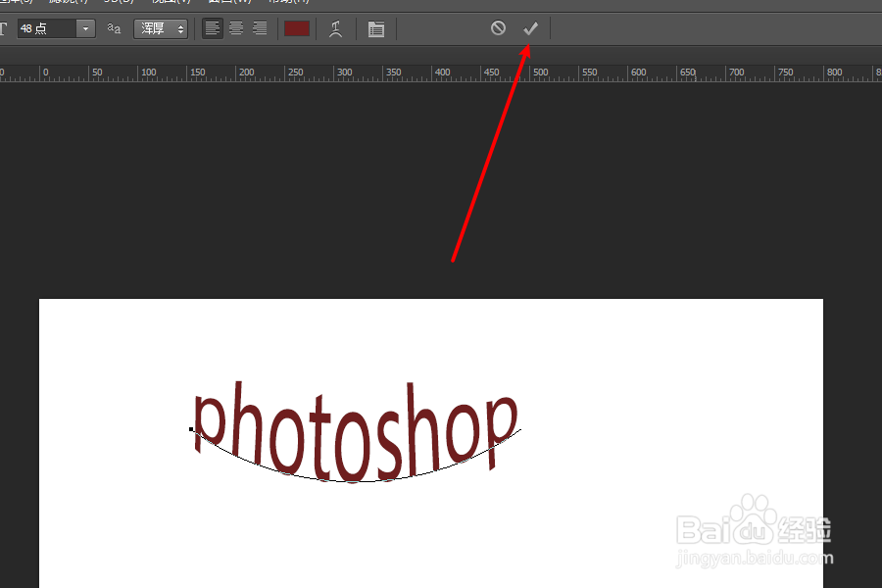
Task: Click the text path start anchor point
Action: tap(191, 429)
